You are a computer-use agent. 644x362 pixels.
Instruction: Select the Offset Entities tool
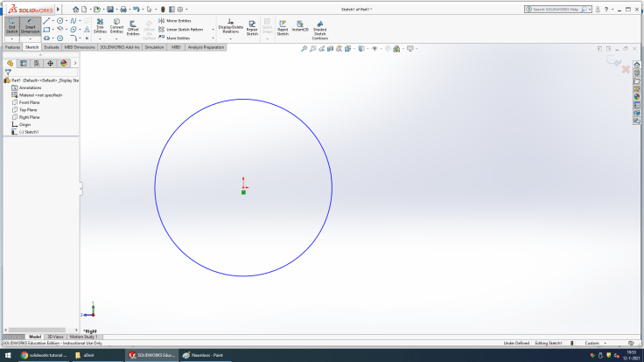[133, 28]
